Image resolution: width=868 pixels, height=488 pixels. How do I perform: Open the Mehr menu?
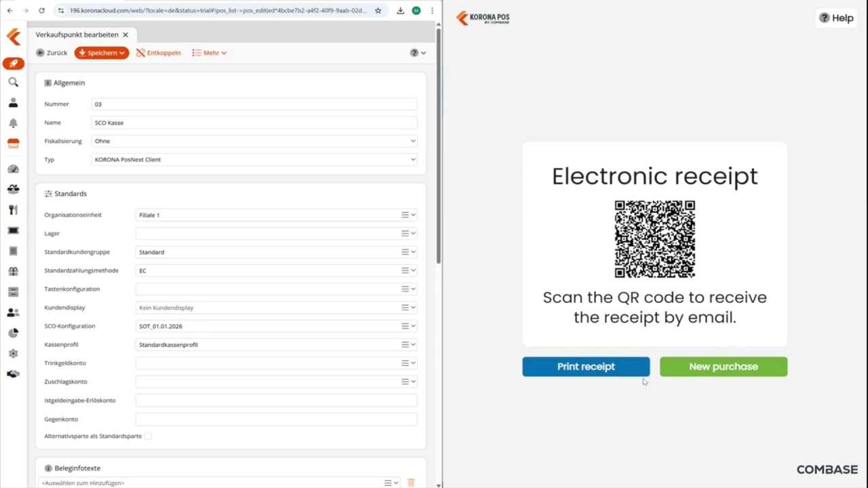coord(210,53)
